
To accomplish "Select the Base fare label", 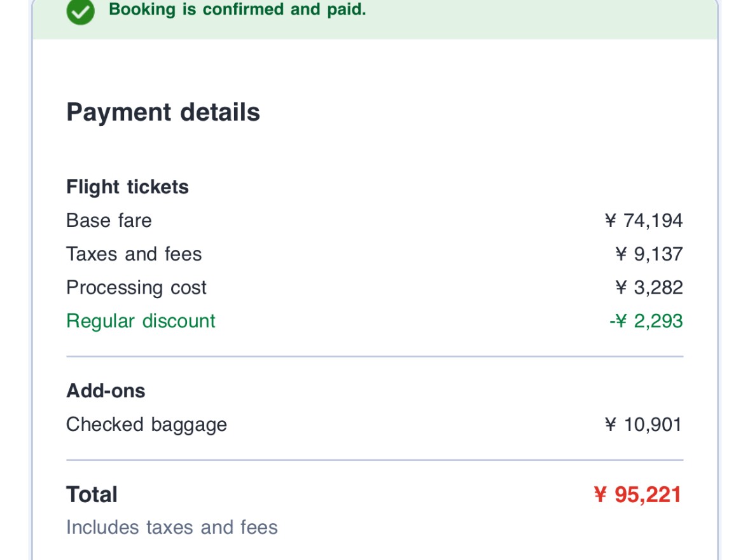I will click(109, 221).
